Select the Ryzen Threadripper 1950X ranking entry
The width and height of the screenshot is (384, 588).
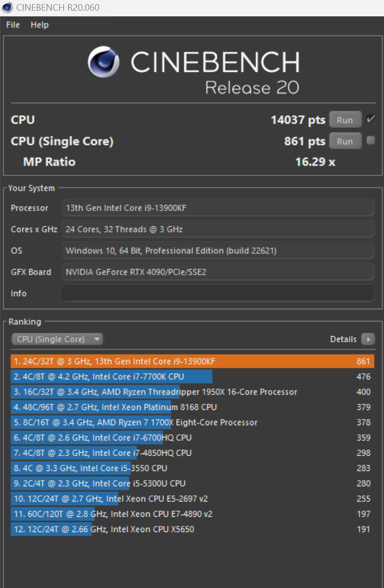192,392
